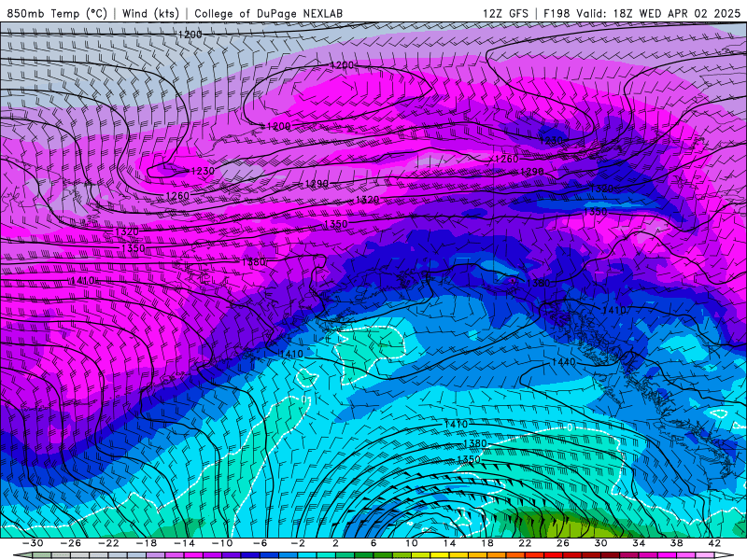Click the -26 value on the color scale
Screen dimensions: 747x560
point(71,543)
